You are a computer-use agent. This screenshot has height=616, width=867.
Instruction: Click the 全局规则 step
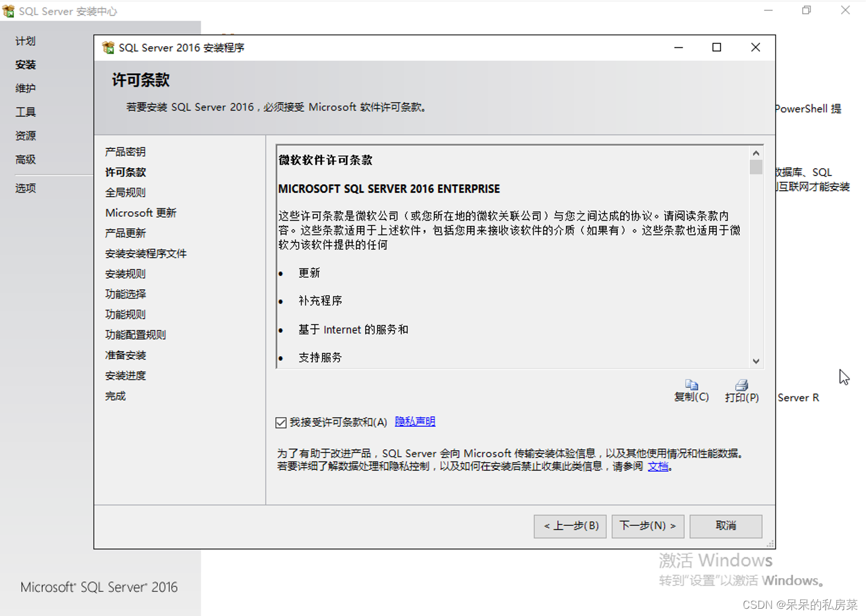[x=126, y=192]
